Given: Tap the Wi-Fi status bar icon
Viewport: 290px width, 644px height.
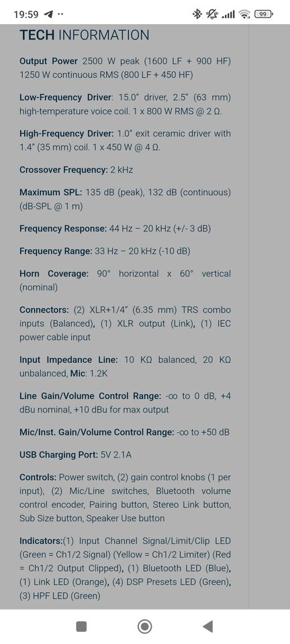Looking at the screenshot, I should click(x=244, y=14).
